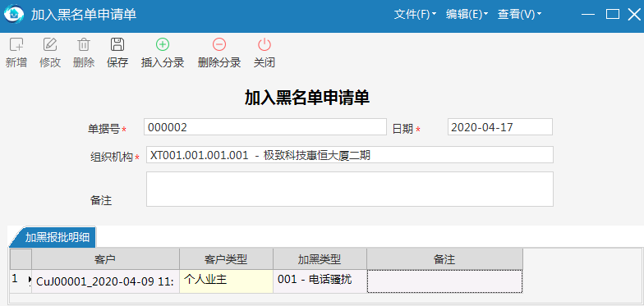Click the 日期 field showing 2020-04-17
The image size is (644, 306).
(499, 127)
